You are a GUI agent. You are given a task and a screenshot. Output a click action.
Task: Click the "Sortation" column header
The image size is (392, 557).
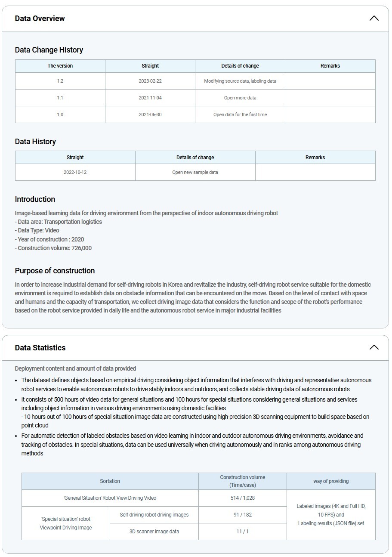(110, 481)
